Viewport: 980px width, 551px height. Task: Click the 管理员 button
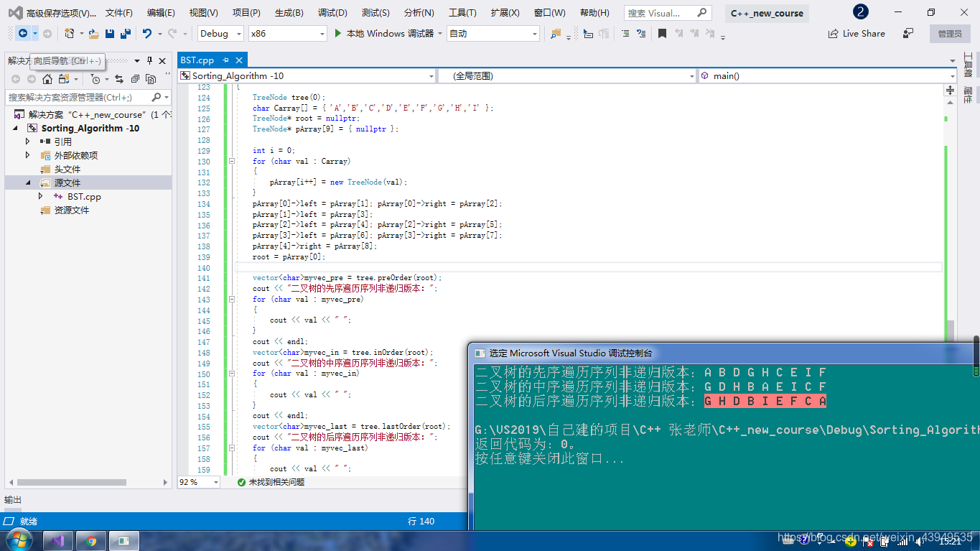(x=949, y=33)
